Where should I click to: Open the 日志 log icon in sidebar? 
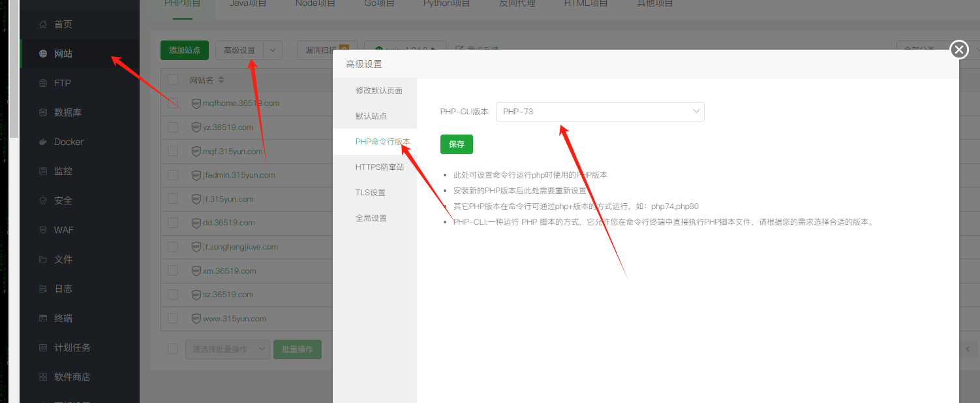[43, 289]
